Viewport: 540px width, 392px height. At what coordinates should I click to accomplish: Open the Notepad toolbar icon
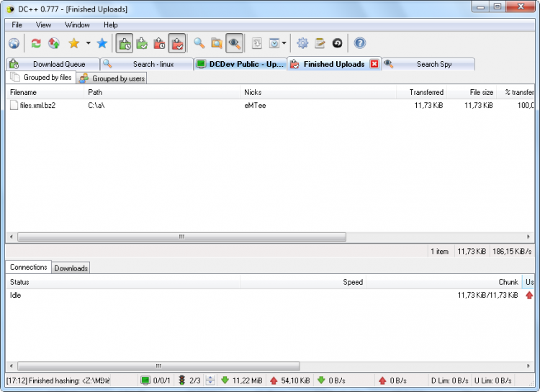coord(320,43)
